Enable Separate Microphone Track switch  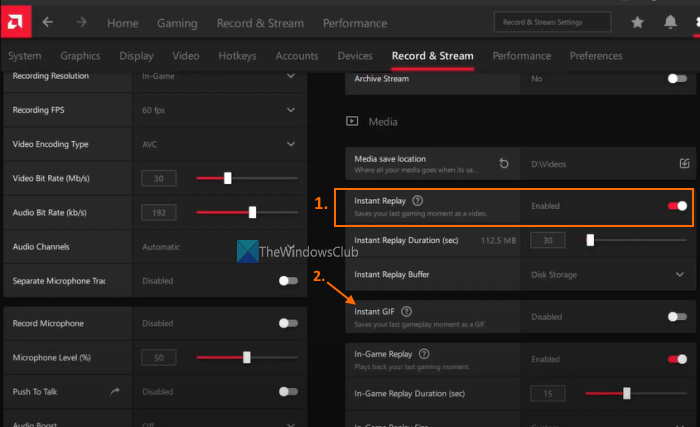coord(288,280)
